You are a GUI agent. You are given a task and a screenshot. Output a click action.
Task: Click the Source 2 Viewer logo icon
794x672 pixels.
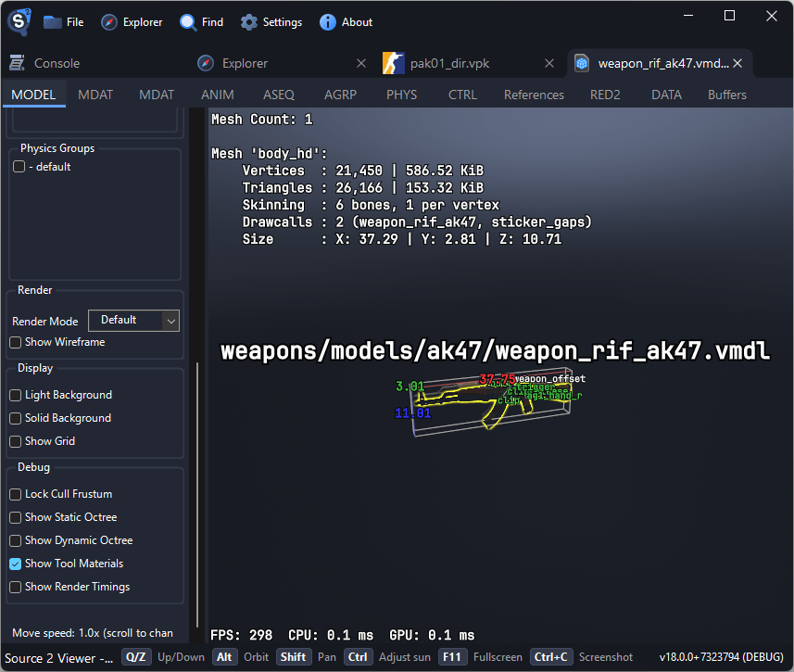[x=19, y=21]
